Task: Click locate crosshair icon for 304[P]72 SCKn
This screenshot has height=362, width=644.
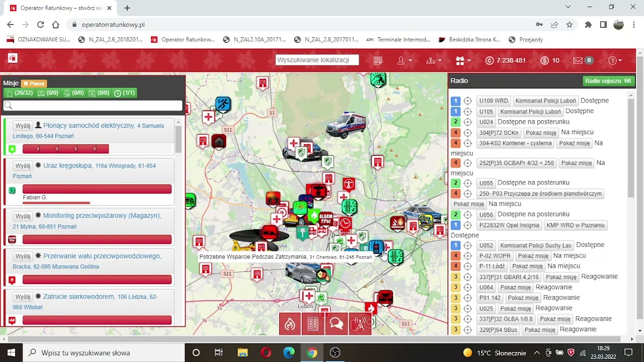Action: 467,133
